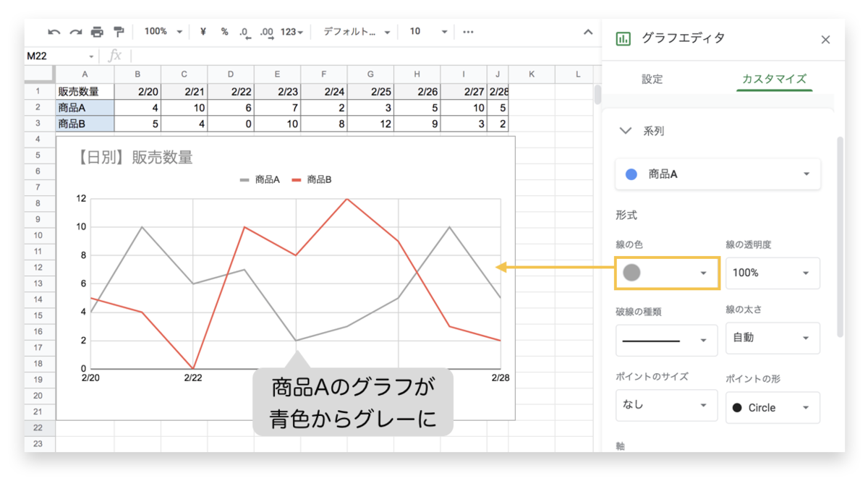This screenshot has height=494, width=868.
Task: Select column K header
Action: point(532,74)
